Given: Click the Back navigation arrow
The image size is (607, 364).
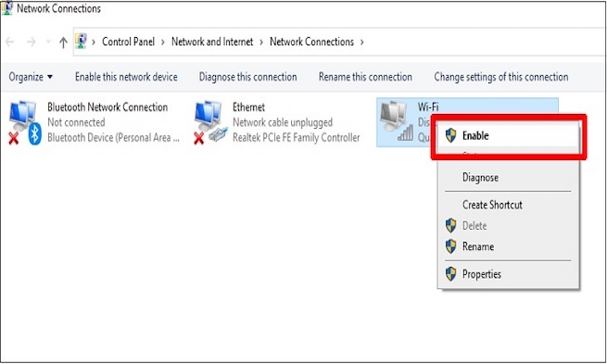Looking at the screenshot, I should [x=10, y=42].
